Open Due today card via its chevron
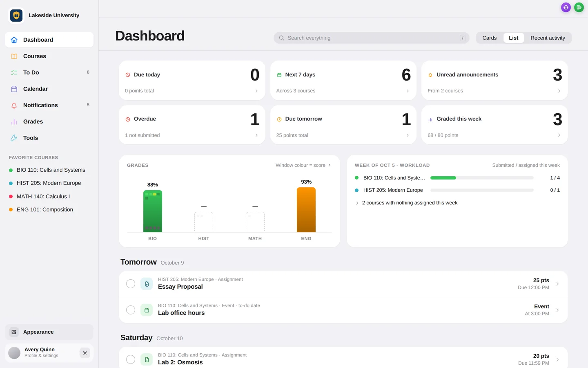 click(x=256, y=91)
